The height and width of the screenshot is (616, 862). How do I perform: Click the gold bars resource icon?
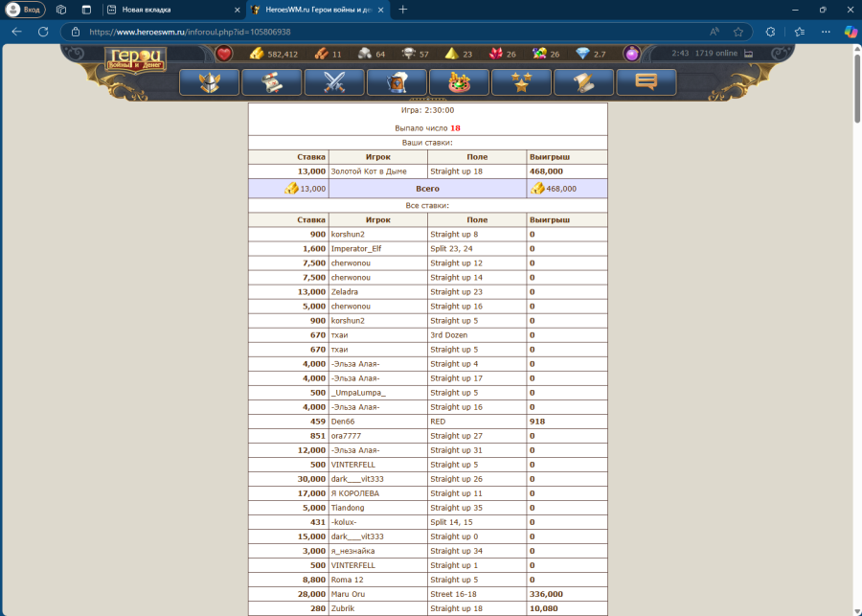257,54
